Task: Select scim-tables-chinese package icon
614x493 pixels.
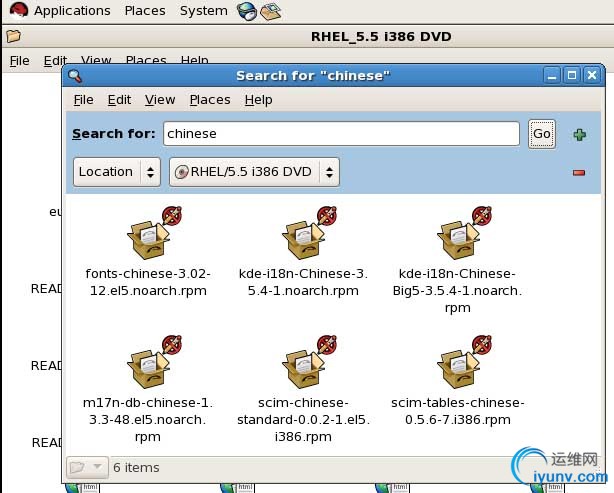Action: point(464,362)
